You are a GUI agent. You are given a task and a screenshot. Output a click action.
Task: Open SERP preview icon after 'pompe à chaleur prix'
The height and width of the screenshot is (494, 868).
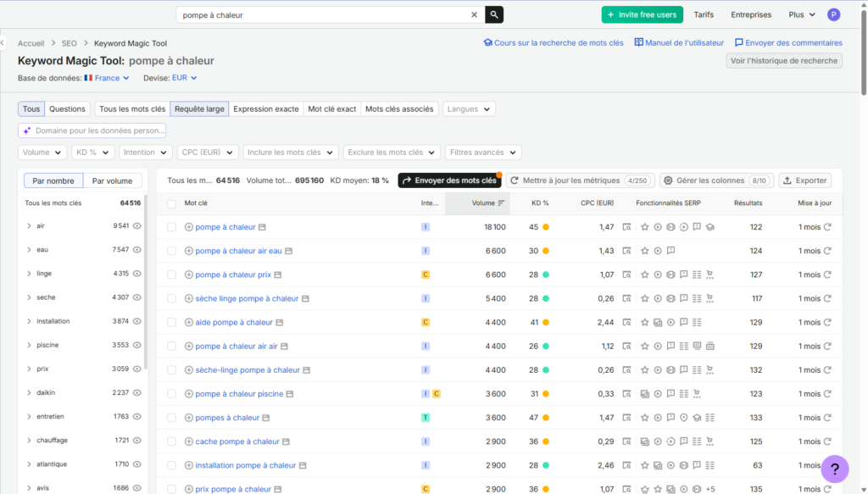coord(278,275)
